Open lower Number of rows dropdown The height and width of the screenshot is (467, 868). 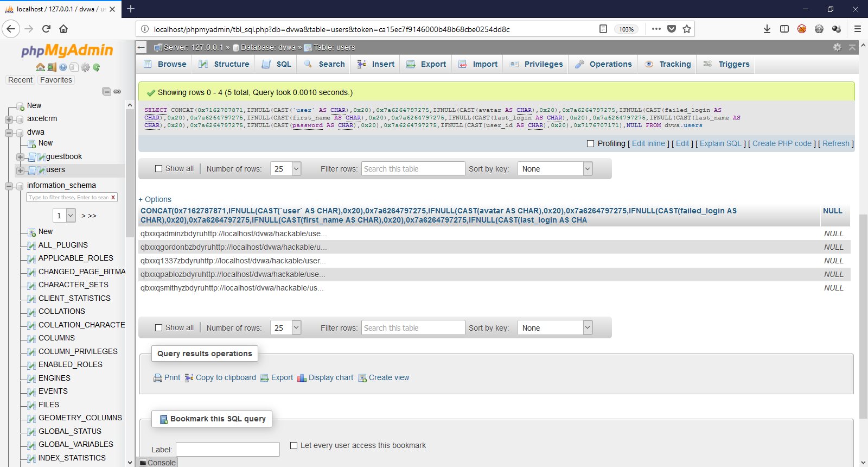point(285,327)
